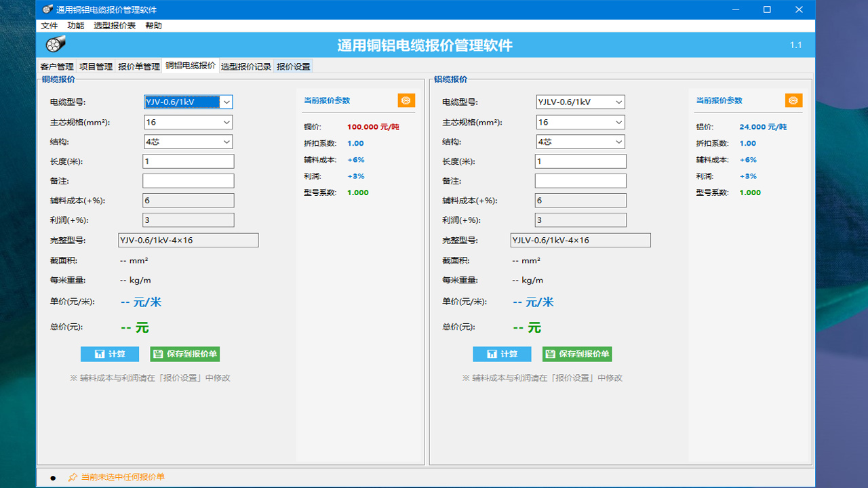Click aluminum 总价 value -- 元
The image size is (868, 488).
pos(527,327)
